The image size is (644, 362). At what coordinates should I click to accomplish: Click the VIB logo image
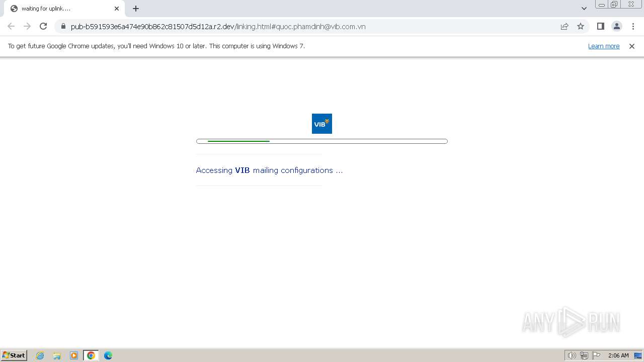click(322, 124)
